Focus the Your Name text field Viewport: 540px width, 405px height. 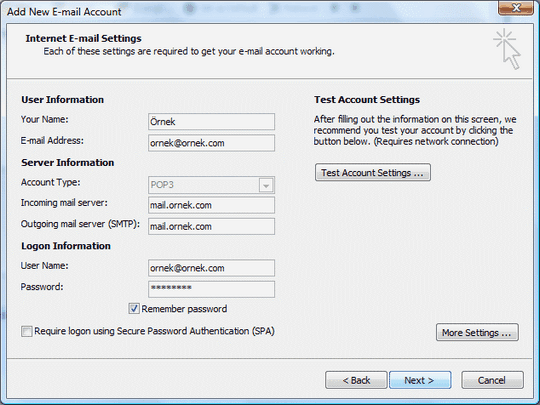coord(211,122)
